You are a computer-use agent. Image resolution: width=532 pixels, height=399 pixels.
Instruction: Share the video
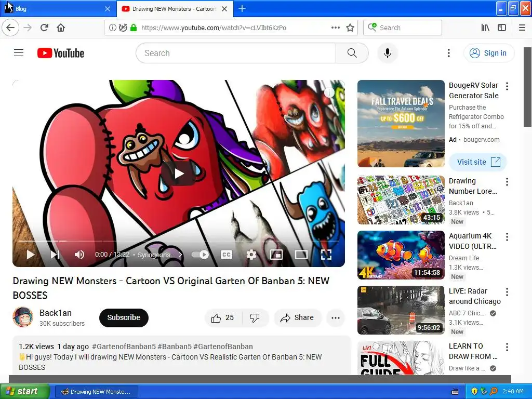point(298,317)
